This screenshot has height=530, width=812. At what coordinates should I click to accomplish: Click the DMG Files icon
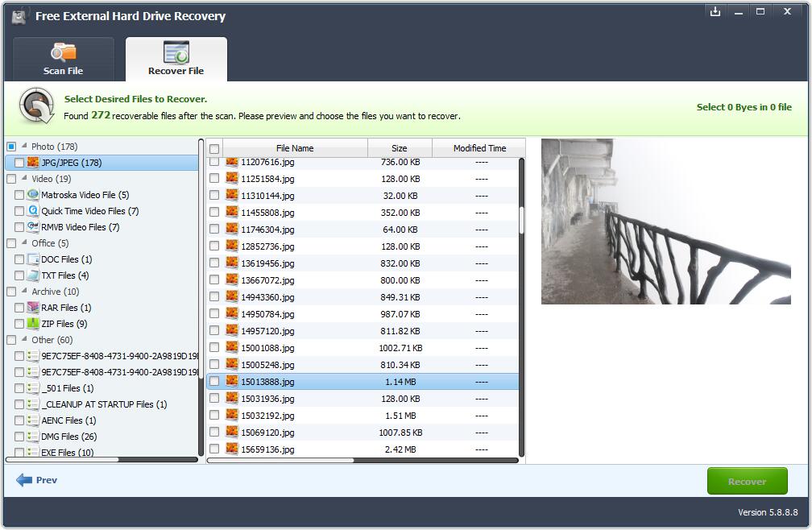32,437
